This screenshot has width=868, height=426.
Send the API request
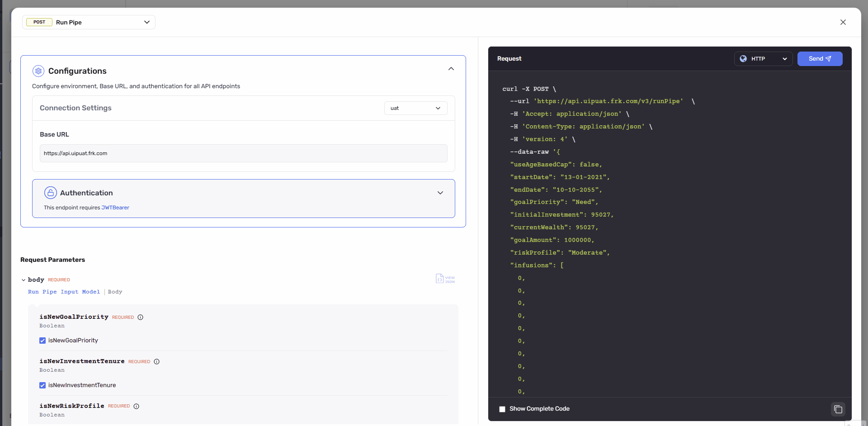(820, 58)
